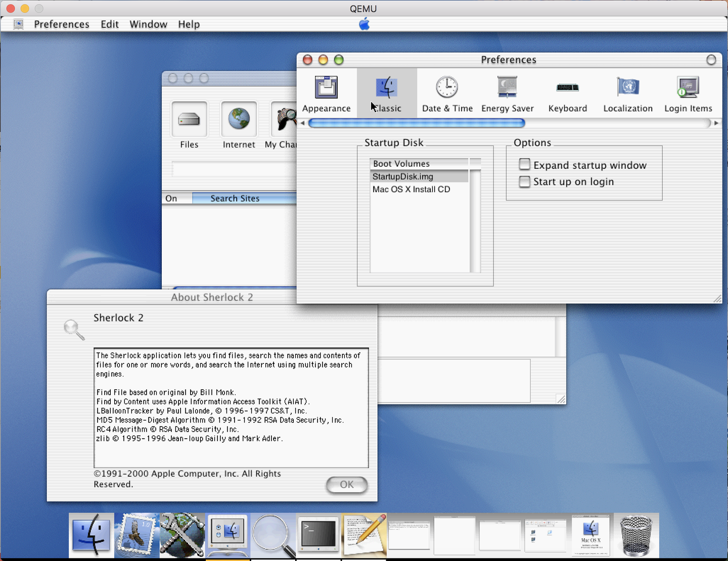Open the Help menu
Image resolution: width=728 pixels, height=561 pixels.
[189, 24]
